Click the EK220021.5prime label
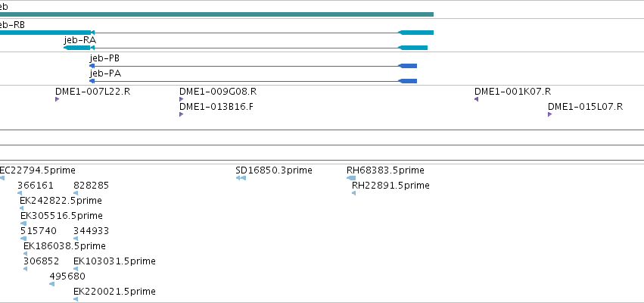 point(114,292)
